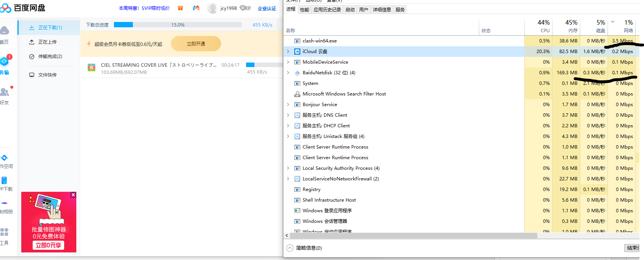
Task: Switch to the 性能 tab
Action: pyautogui.click(x=305, y=10)
